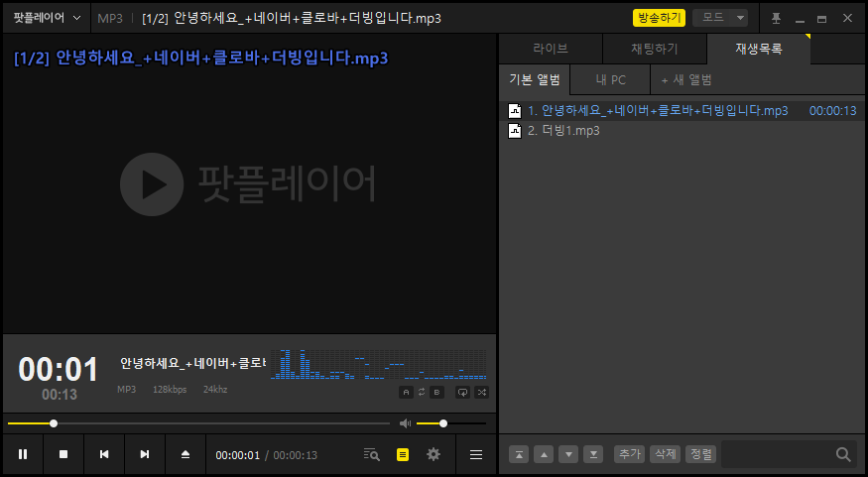Switch to the 채팅하기 tab
The height and width of the screenshot is (477, 868).
point(655,49)
